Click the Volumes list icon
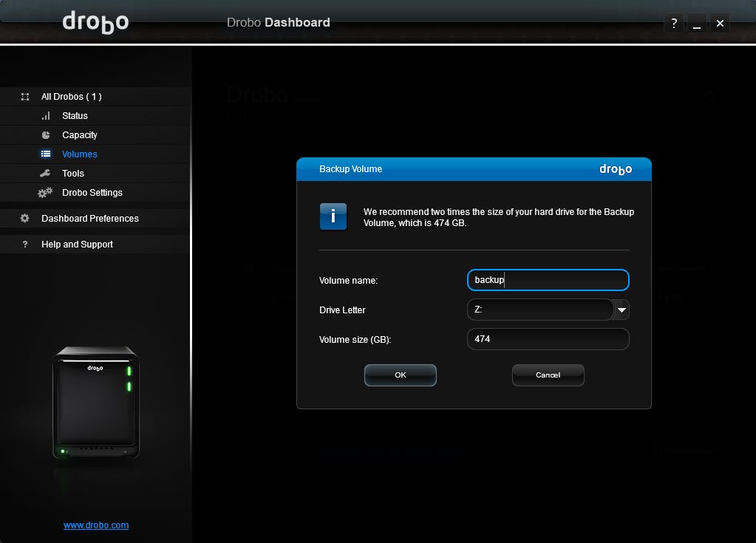756x543 pixels. click(x=46, y=154)
